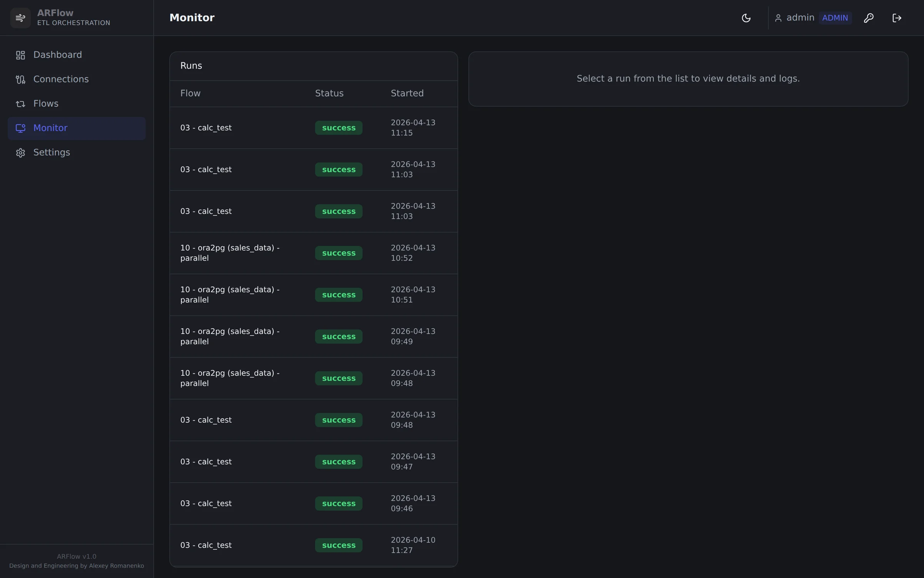Click success badge of the 09:47 run
This screenshot has height=578, width=924.
[338, 462]
